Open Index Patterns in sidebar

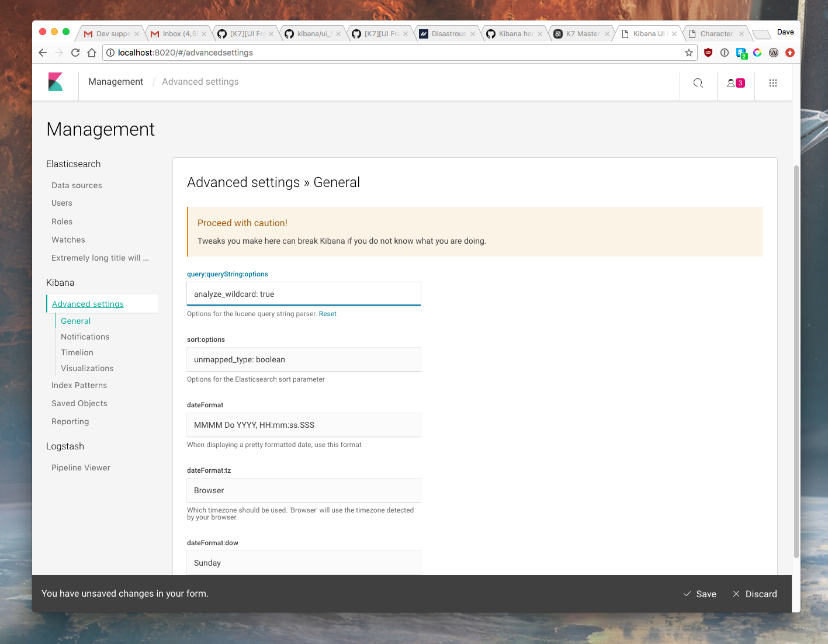pyautogui.click(x=79, y=385)
